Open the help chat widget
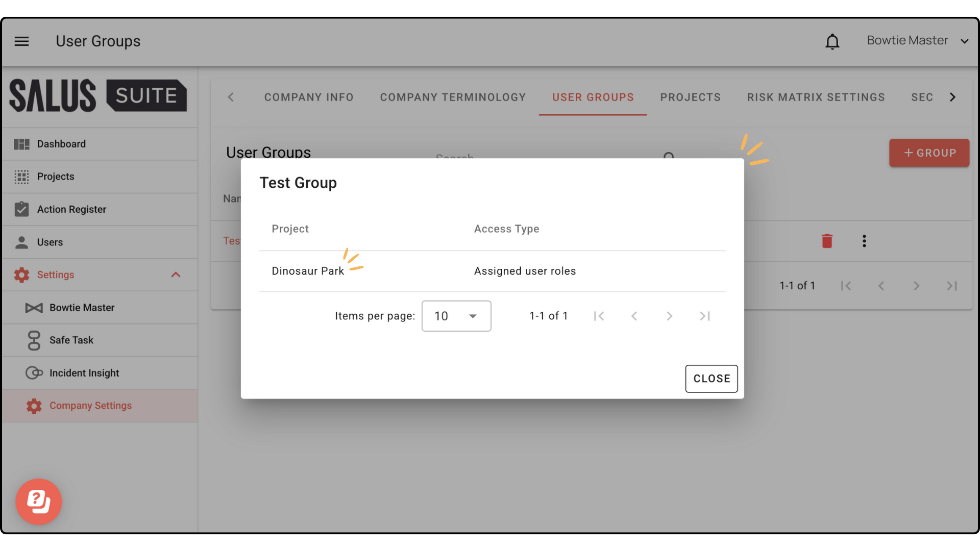Image resolution: width=980 pixels, height=551 pixels. tap(39, 502)
